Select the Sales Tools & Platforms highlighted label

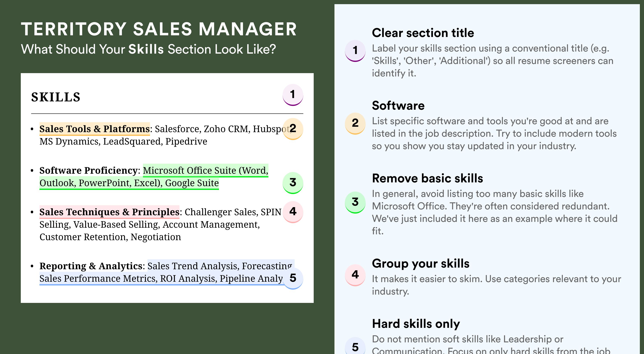coord(95,129)
